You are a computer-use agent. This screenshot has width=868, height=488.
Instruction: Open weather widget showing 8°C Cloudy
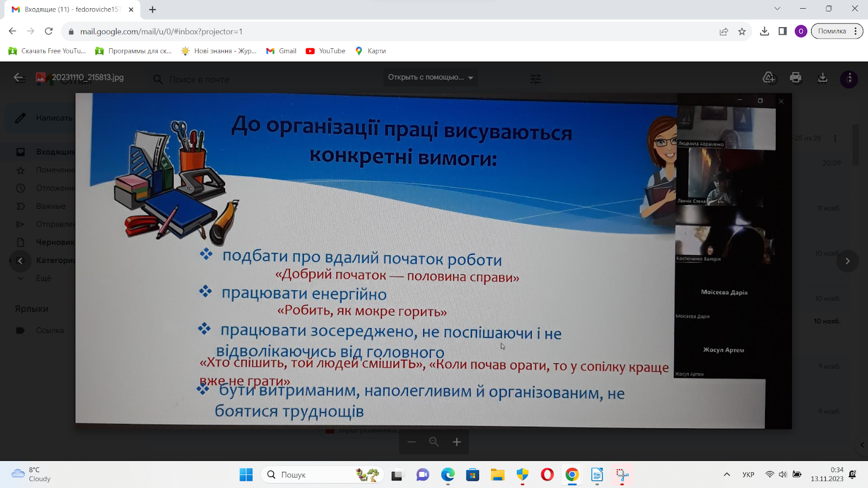coord(31,474)
